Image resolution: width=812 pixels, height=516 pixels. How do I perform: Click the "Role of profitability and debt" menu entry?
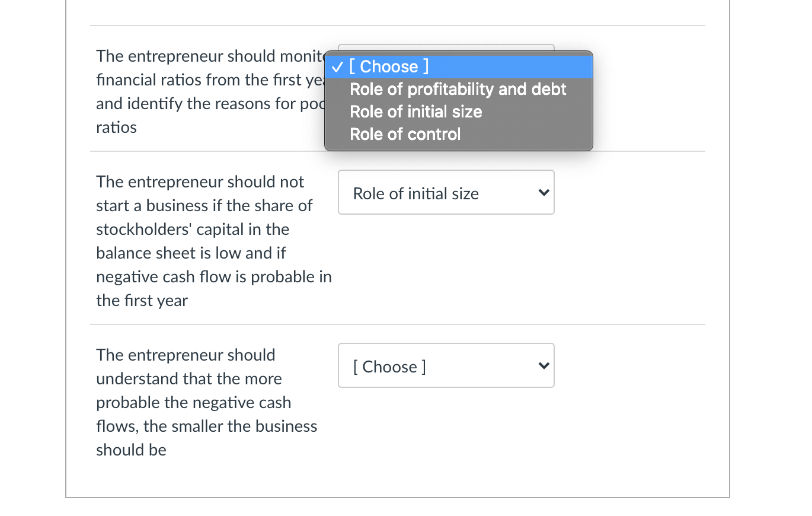(458, 89)
